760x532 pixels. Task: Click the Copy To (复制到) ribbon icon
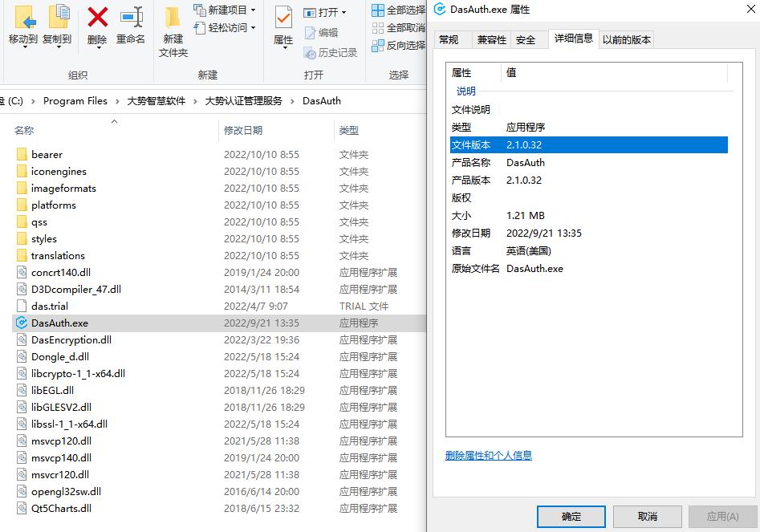(x=59, y=18)
